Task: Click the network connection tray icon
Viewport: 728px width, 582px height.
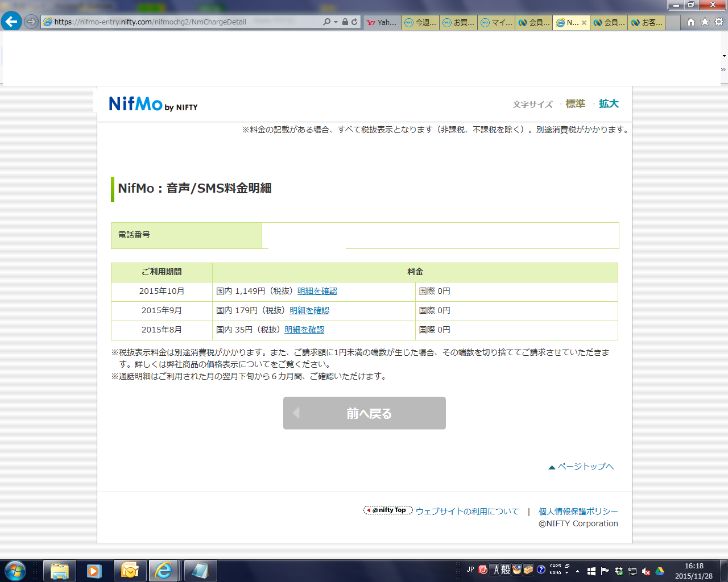Action: (x=632, y=571)
